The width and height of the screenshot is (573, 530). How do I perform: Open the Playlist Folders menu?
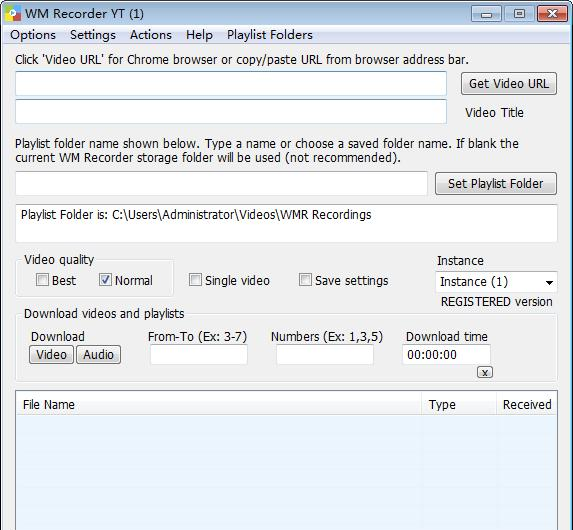270,35
